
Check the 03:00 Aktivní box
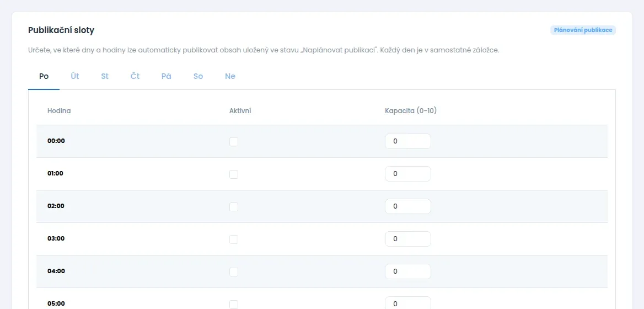234,239
